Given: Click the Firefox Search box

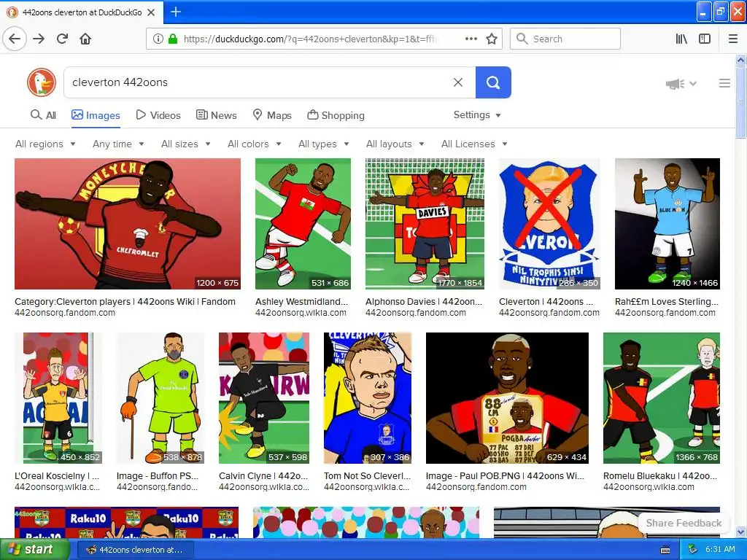Looking at the screenshot, I should pos(565,39).
